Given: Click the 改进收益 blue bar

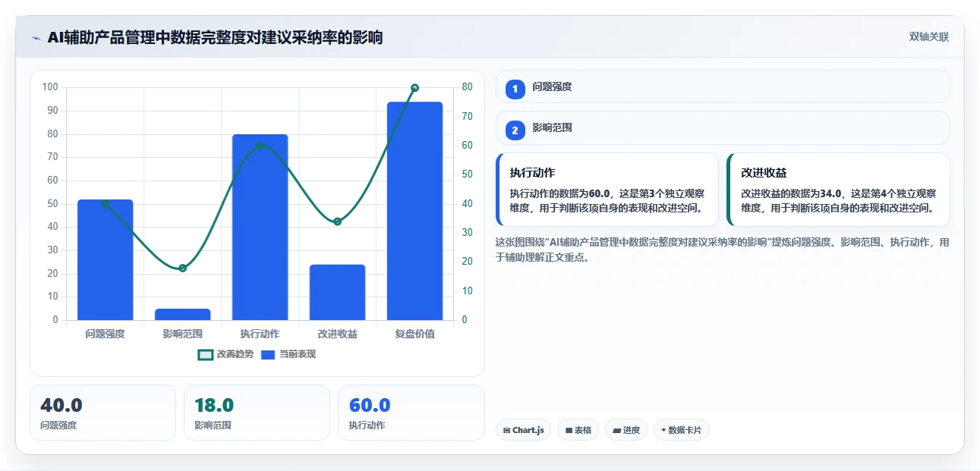Looking at the screenshot, I should 338,293.
